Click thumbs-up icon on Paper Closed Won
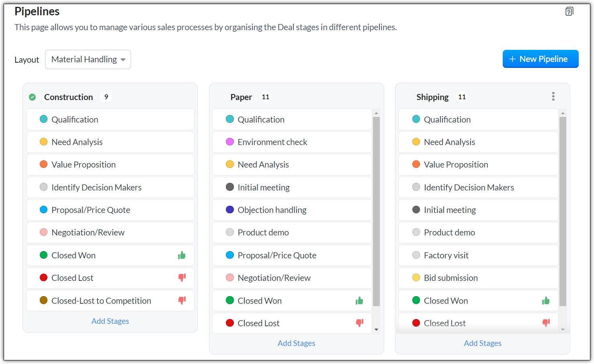594x364 pixels. tap(359, 301)
